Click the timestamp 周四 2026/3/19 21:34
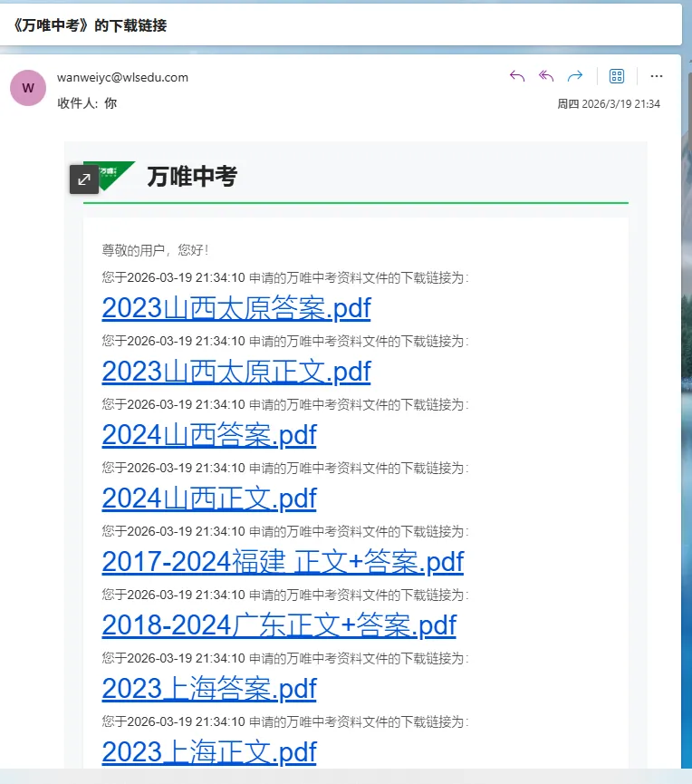Image resolution: width=692 pixels, height=784 pixels. tap(609, 104)
